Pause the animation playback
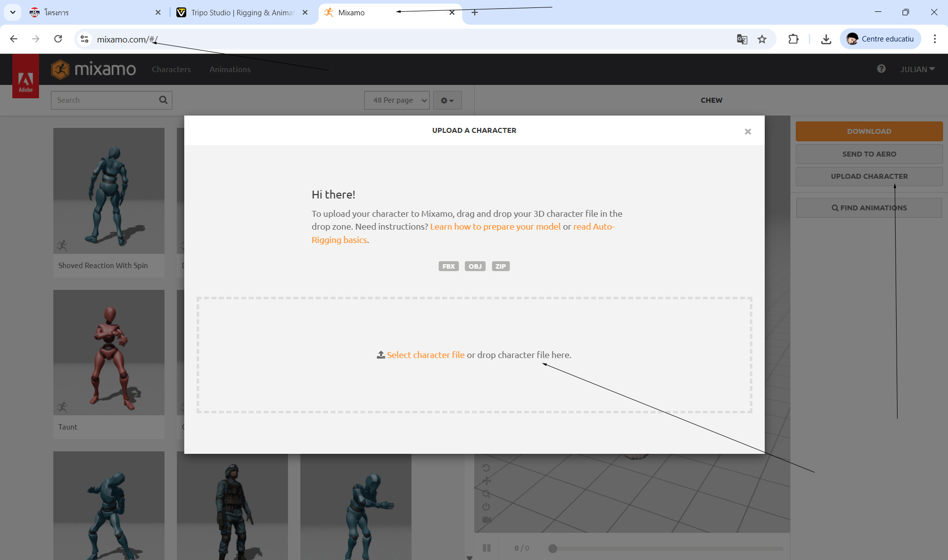The width and height of the screenshot is (948, 560). [x=487, y=548]
